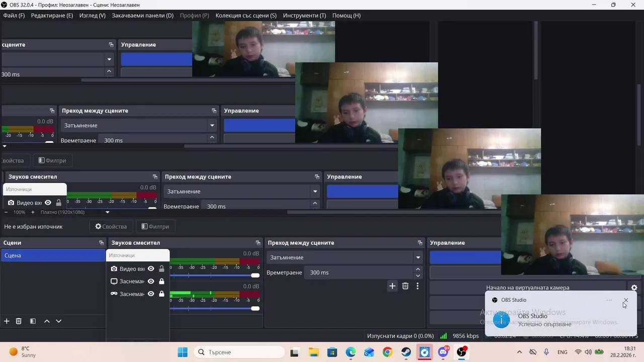Increase 300 ms duration with the up arrow above the transition dots

pos(418,269)
